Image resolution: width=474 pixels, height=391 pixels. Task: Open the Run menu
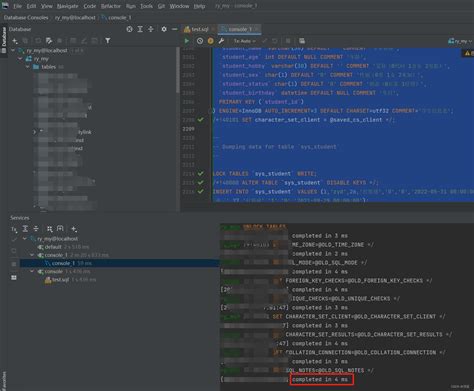coord(131,6)
